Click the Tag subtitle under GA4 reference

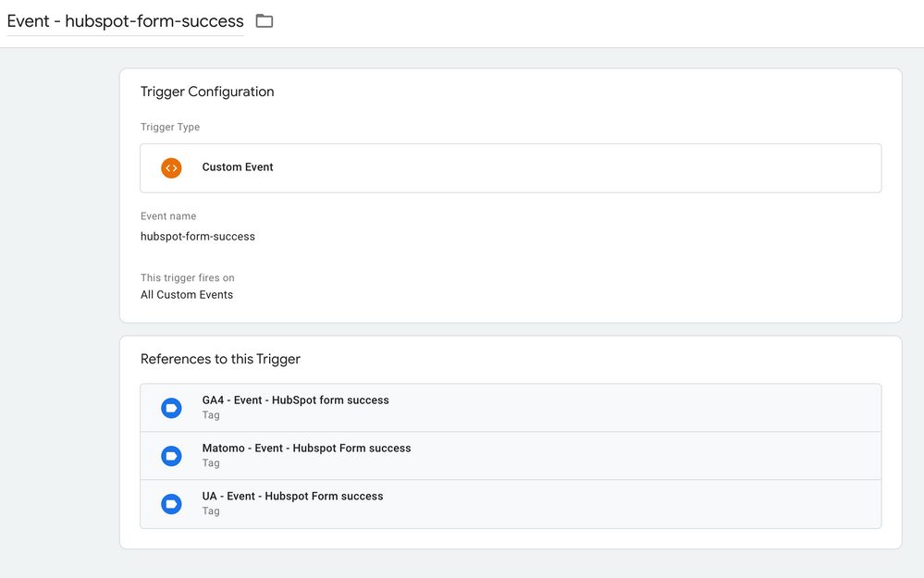[x=211, y=415]
